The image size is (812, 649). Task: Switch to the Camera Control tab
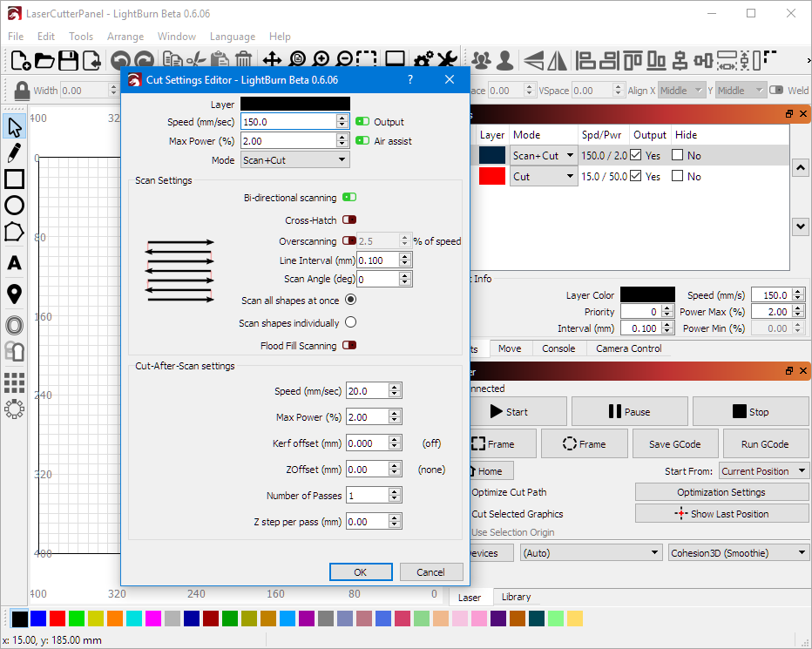(x=628, y=348)
